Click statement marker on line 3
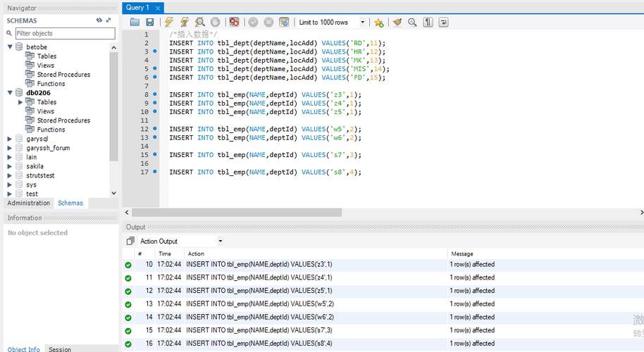 155,51
